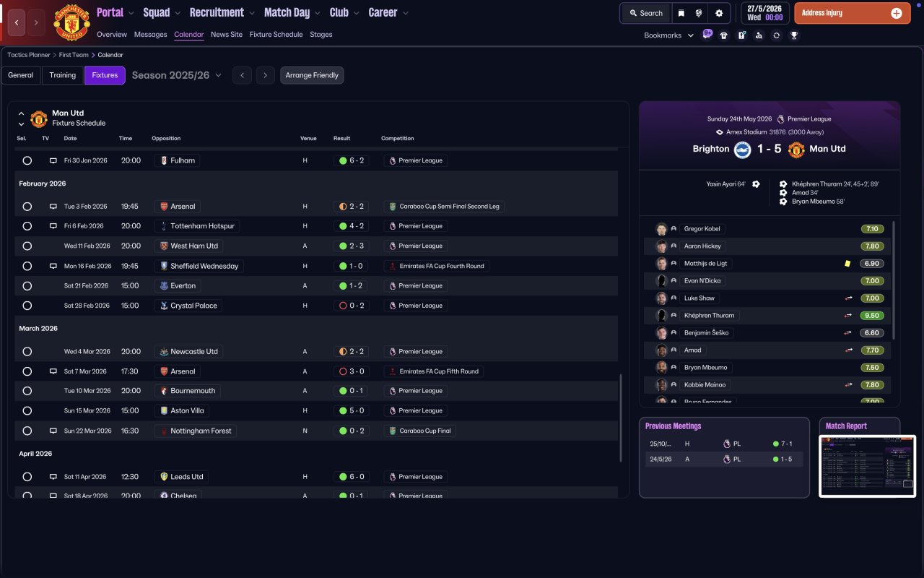Click the exclamation report icon in bookmarks bar
The width and height of the screenshot is (924, 578).
[x=741, y=35]
